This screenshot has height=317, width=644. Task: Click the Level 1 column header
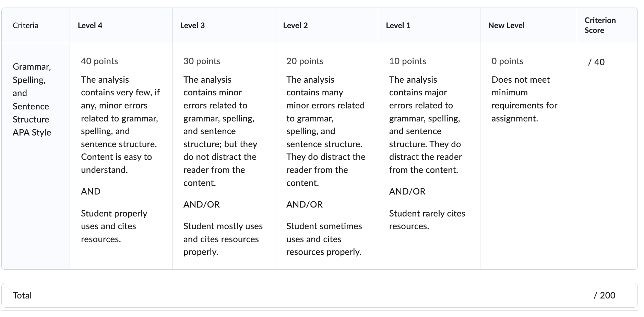(398, 25)
